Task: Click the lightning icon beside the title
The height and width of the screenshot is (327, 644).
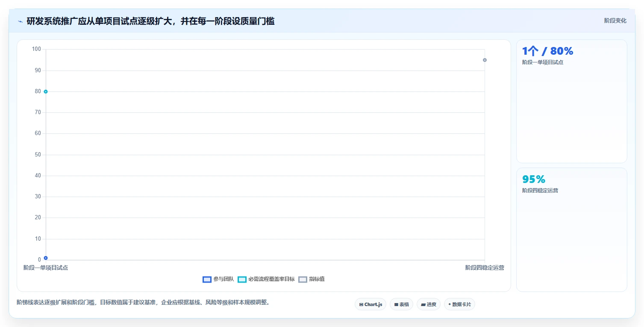Action: pyautogui.click(x=20, y=21)
